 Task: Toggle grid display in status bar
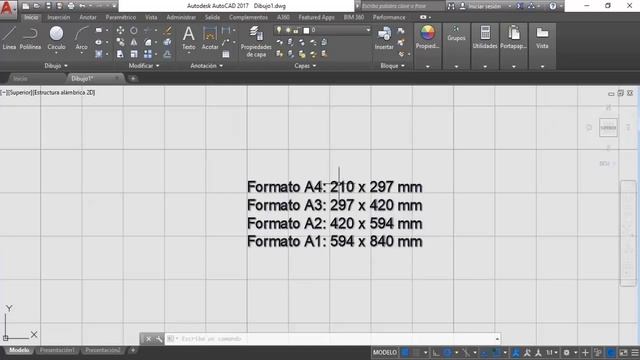point(405,353)
